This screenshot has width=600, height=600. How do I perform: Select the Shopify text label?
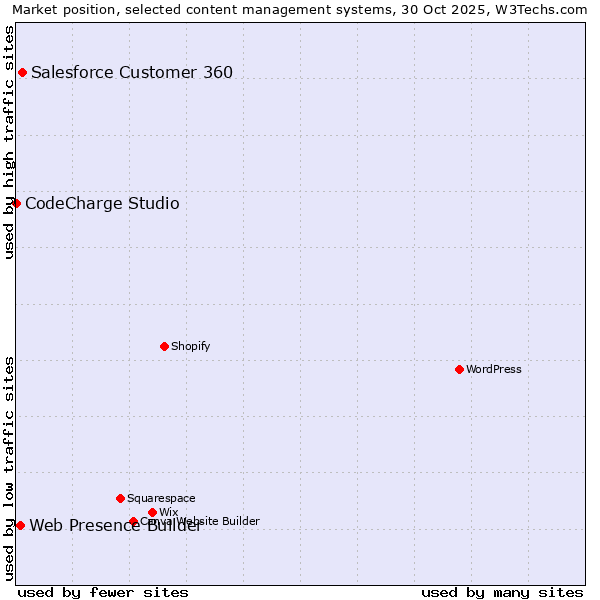tap(190, 347)
